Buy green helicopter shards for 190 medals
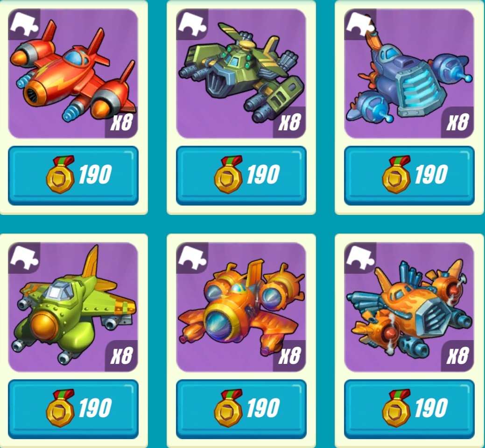485x448 pixels. click(241, 175)
